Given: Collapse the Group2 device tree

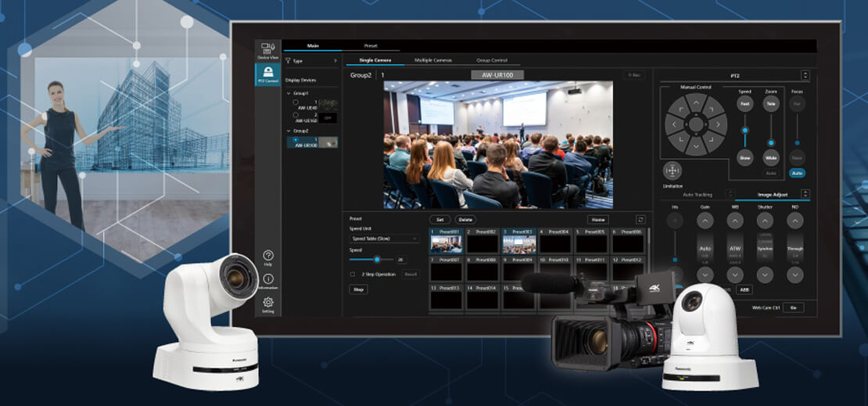Looking at the screenshot, I should [288, 131].
